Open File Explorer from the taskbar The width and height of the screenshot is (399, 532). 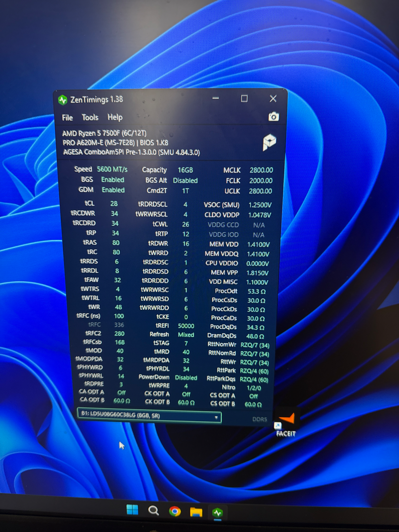(x=196, y=512)
